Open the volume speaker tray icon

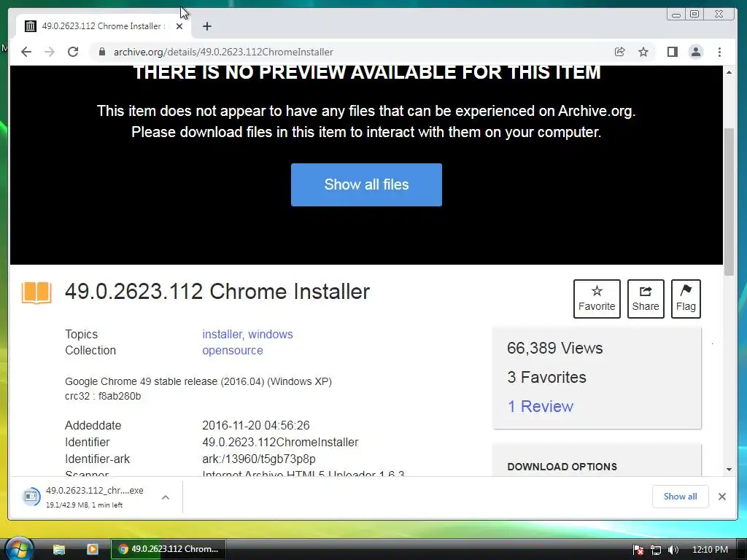tap(673, 550)
